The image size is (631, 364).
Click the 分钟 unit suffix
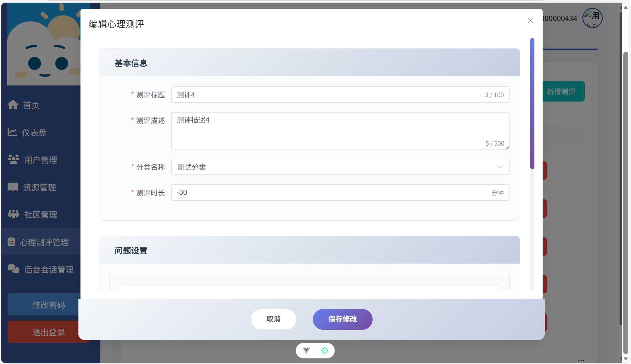click(498, 193)
